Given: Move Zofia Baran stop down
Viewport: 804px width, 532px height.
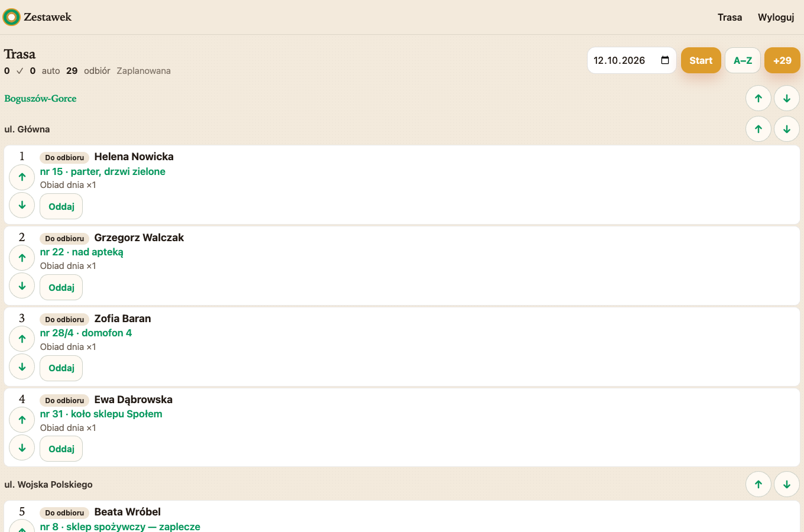Looking at the screenshot, I should click(22, 366).
